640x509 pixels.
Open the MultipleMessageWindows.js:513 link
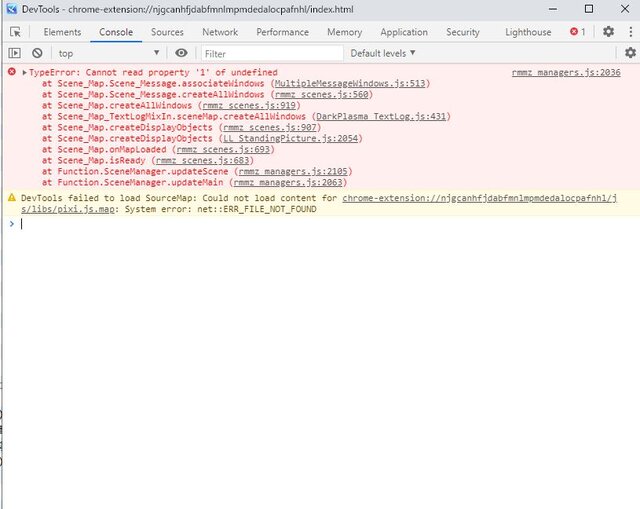[350, 83]
